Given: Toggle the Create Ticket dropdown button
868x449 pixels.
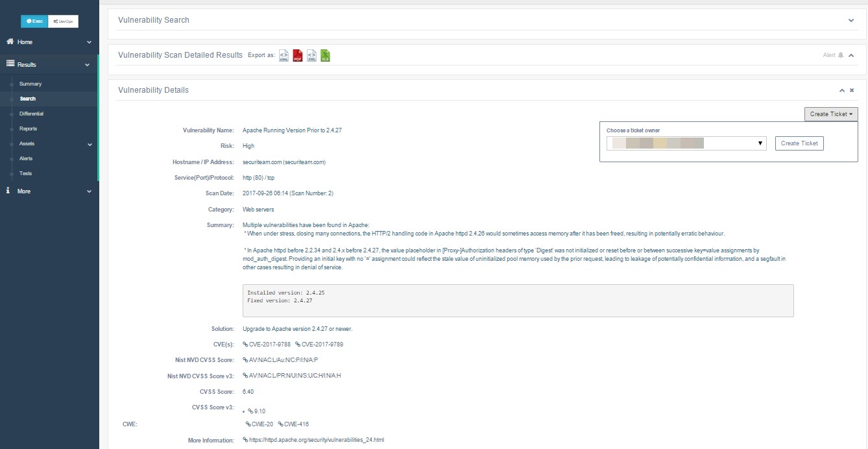Looking at the screenshot, I should click(x=830, y=114).
